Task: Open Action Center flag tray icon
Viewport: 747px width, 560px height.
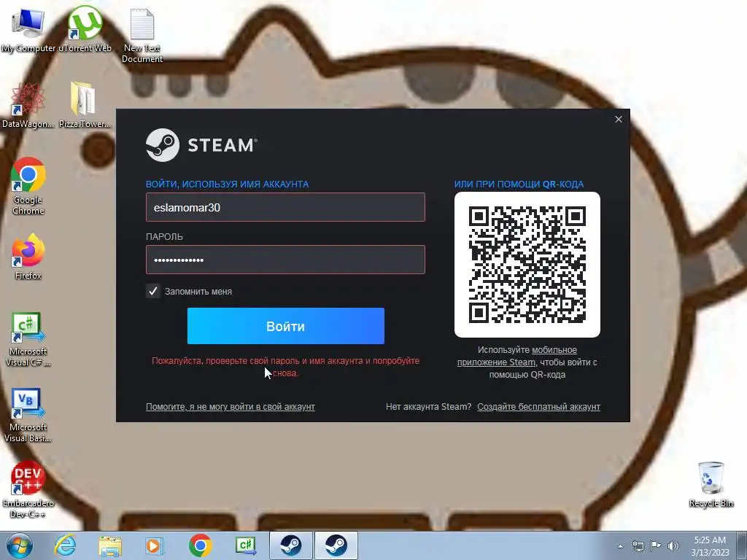Action: (x=656, y=546)
